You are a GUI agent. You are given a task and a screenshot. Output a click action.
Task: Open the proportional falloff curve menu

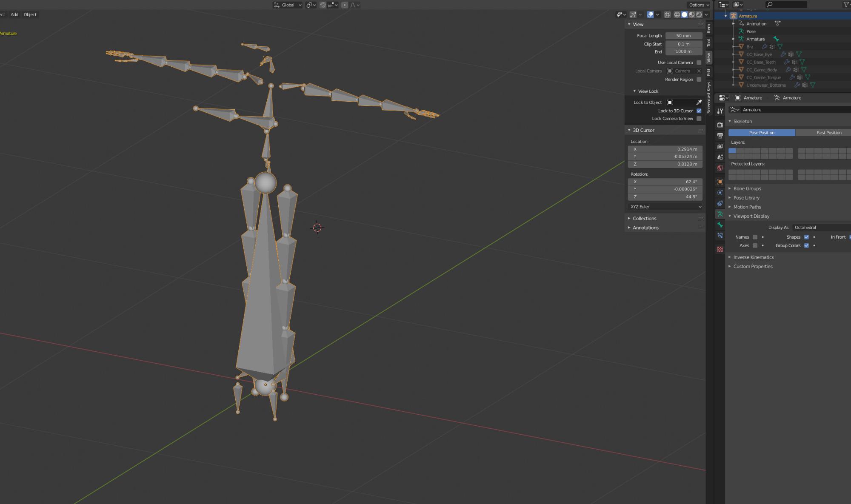tap(355, 5)
